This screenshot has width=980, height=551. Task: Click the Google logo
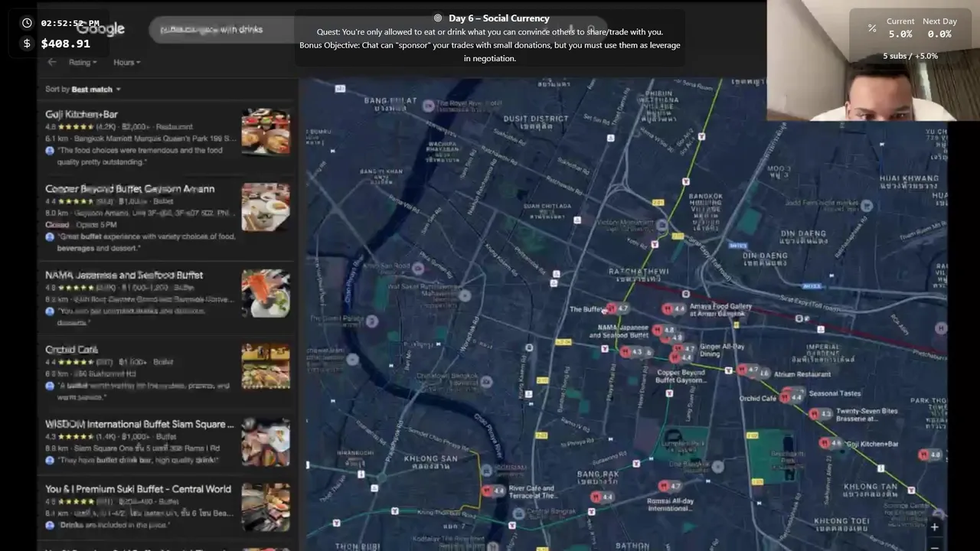[100, 29]
